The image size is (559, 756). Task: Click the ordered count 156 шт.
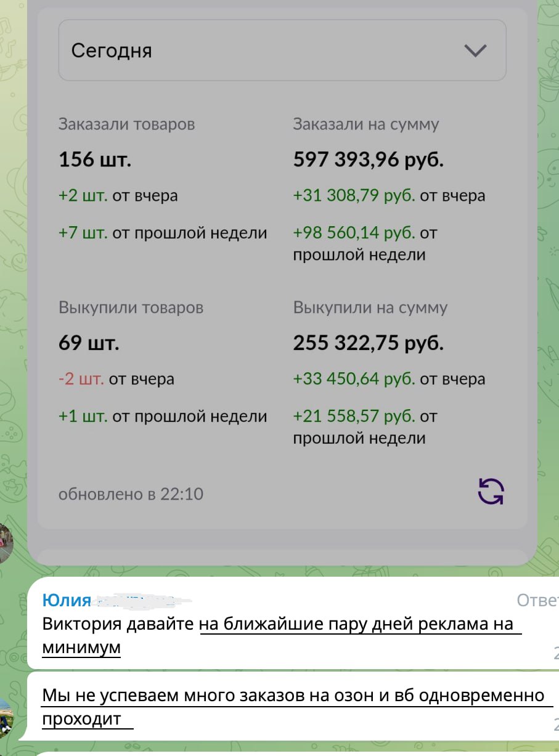[95, 160]
